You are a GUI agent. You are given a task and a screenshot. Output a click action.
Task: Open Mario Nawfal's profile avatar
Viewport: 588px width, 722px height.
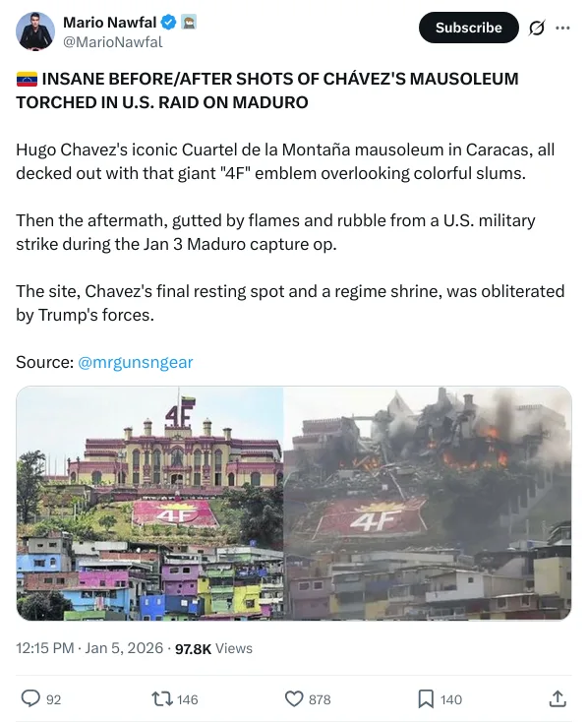(x=35, y=31)
